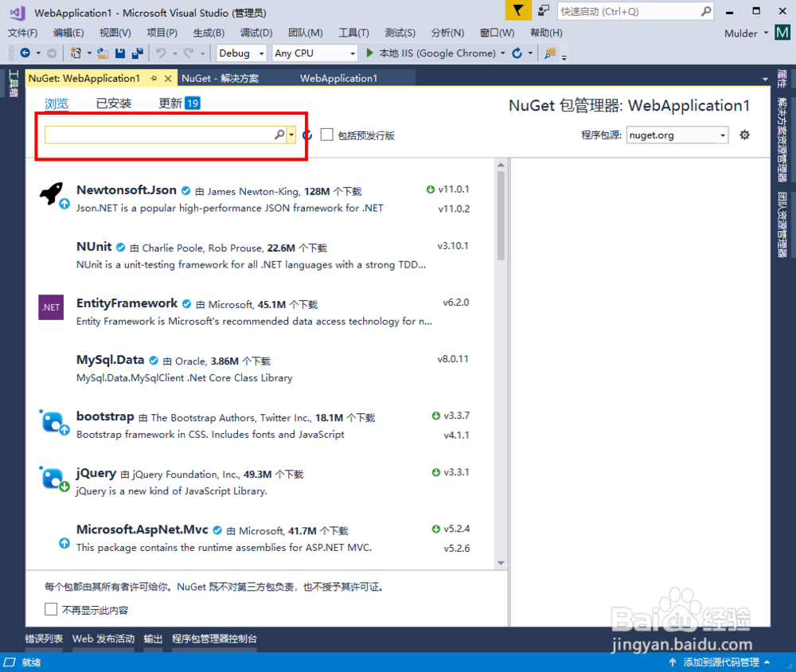The image size is (796, 672).
Task: Click the Quick Launch magnifier icon
Action: [705, 11]
